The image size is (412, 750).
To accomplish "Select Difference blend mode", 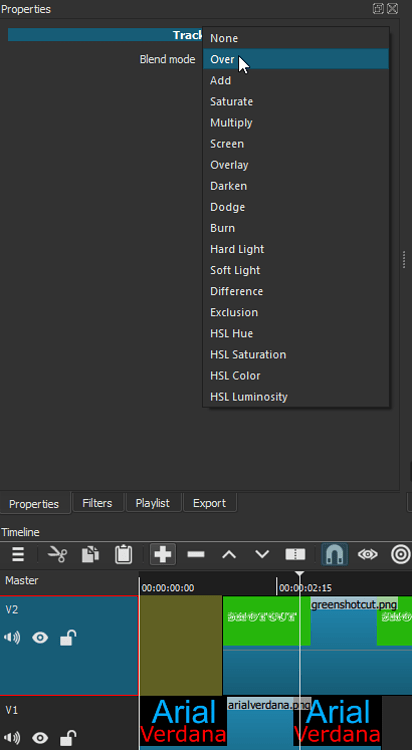I will click(296, 291).
